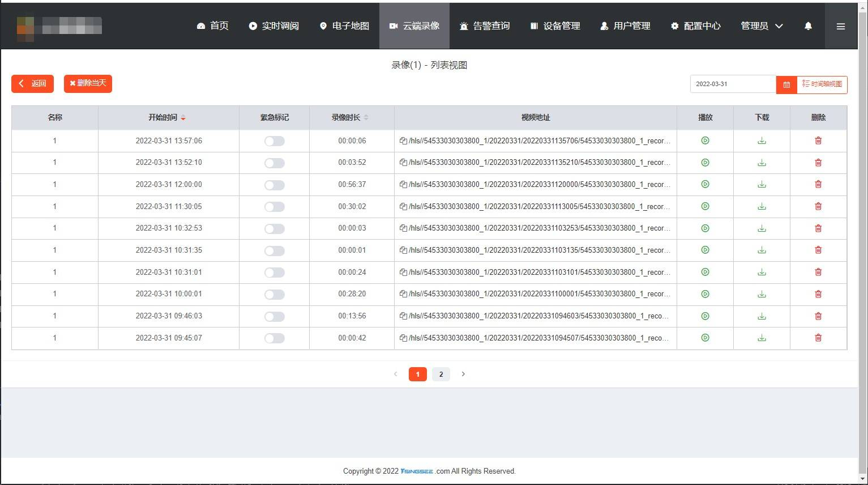
Task: Click duration cell 00:56:37
Action: point(352,184)
